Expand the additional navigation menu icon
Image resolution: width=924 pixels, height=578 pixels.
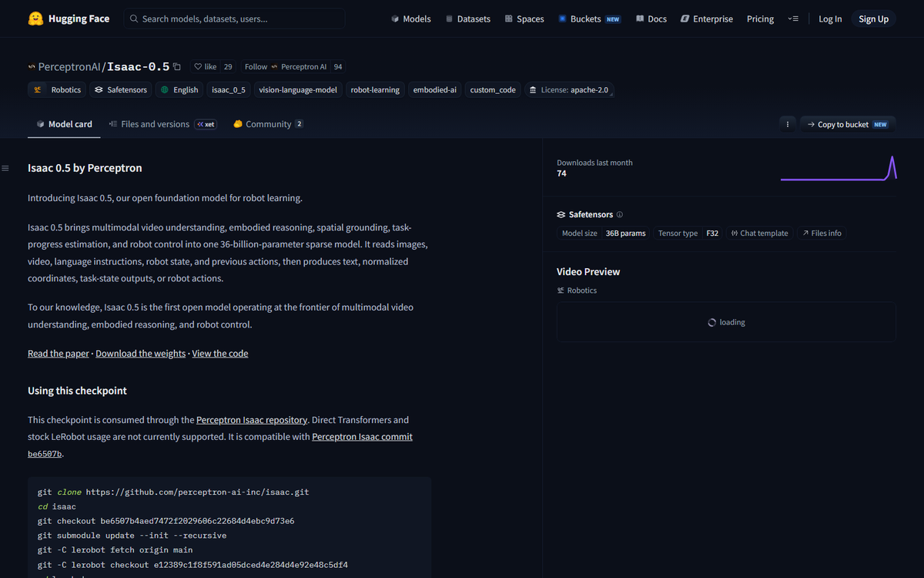point(793,18)
